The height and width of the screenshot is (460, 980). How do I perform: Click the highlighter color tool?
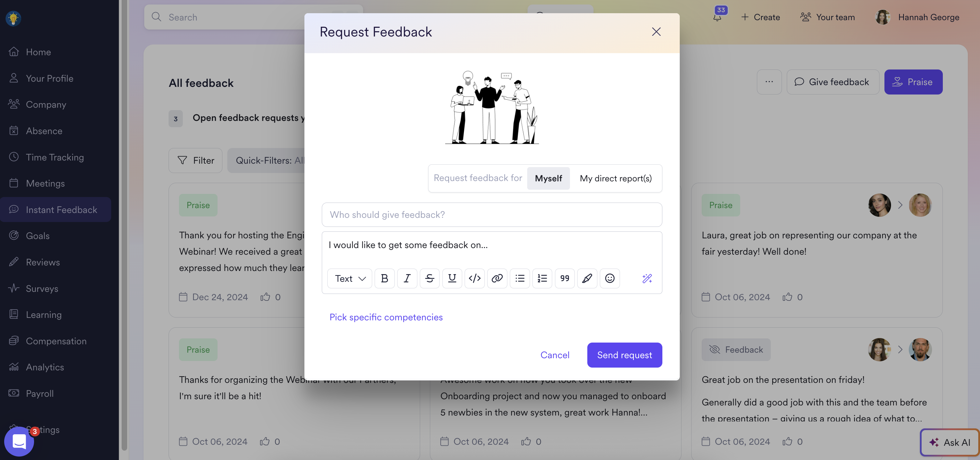(x=587, y=279)
